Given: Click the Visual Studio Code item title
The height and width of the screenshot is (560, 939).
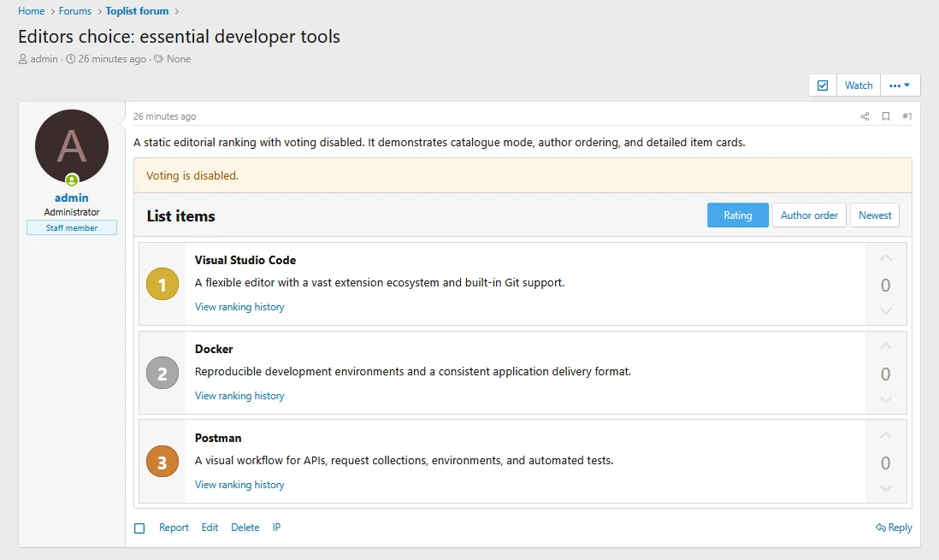Looking at the screenshot, I should tap(245, 260).
